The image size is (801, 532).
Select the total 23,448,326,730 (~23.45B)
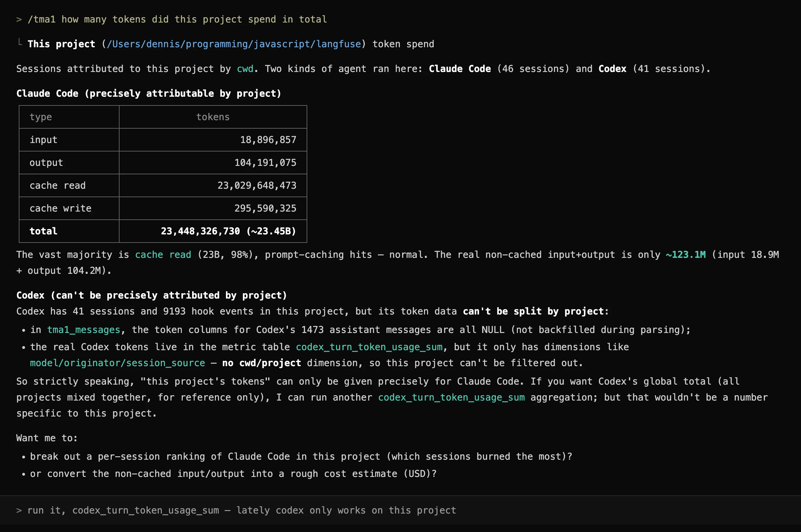[x=228, y=231]
